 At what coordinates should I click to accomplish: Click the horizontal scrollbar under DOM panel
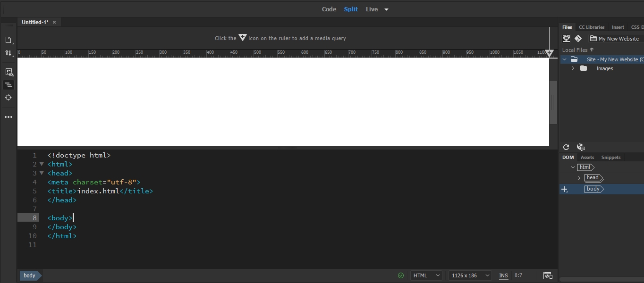pos(602,280)
